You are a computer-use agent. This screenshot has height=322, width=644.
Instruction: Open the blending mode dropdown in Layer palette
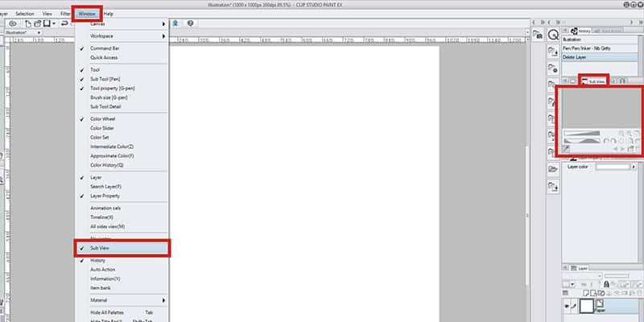[581, 276]
